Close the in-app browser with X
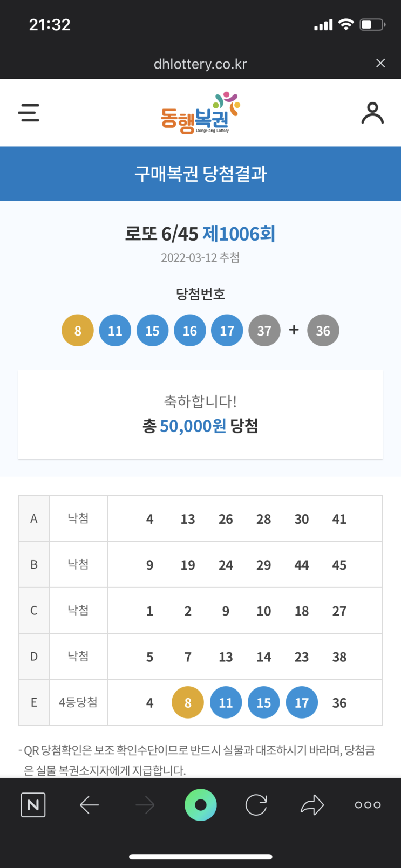Image resolution: width=401 pixels, height=868 pixels. (380, 63)
